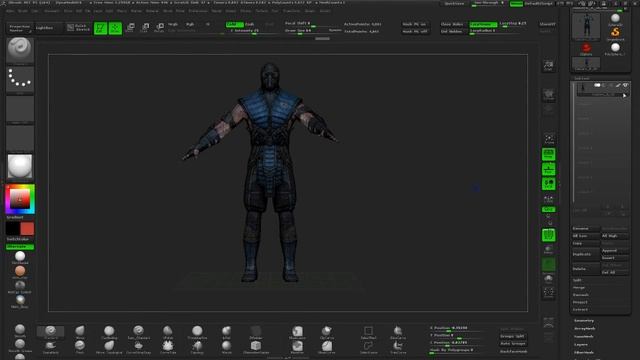Toggle the subtool eye visibility icon
Image resolution: width=640 pixels, height=360 pixels.
625,85
